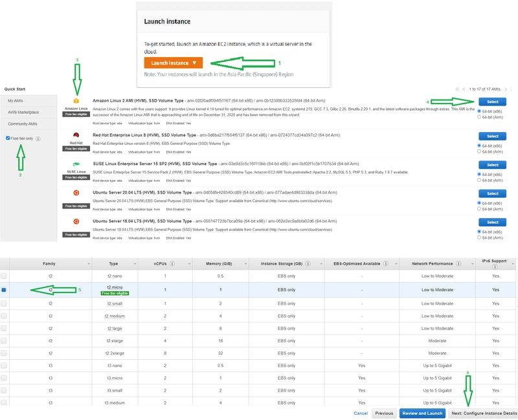Go to the previous AMI page
This screenshot has width=518, height=420.
[x=464, y=89]
